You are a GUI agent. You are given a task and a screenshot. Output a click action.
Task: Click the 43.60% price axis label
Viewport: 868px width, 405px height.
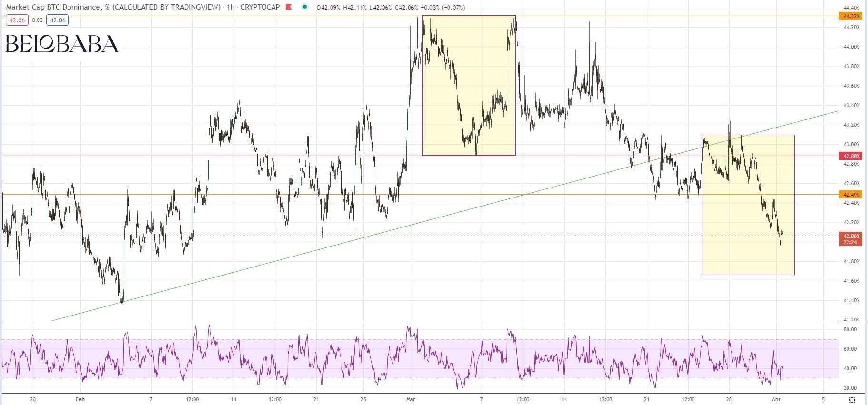point(851,86)
